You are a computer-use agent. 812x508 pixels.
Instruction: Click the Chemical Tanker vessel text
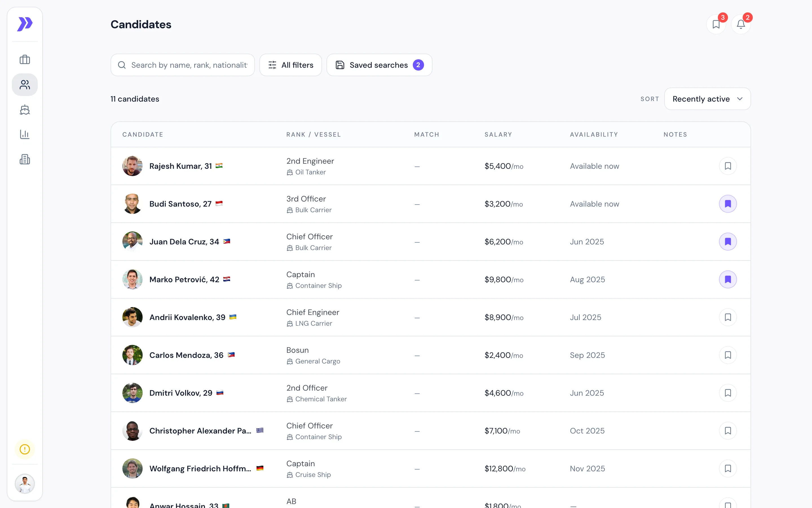321,399
